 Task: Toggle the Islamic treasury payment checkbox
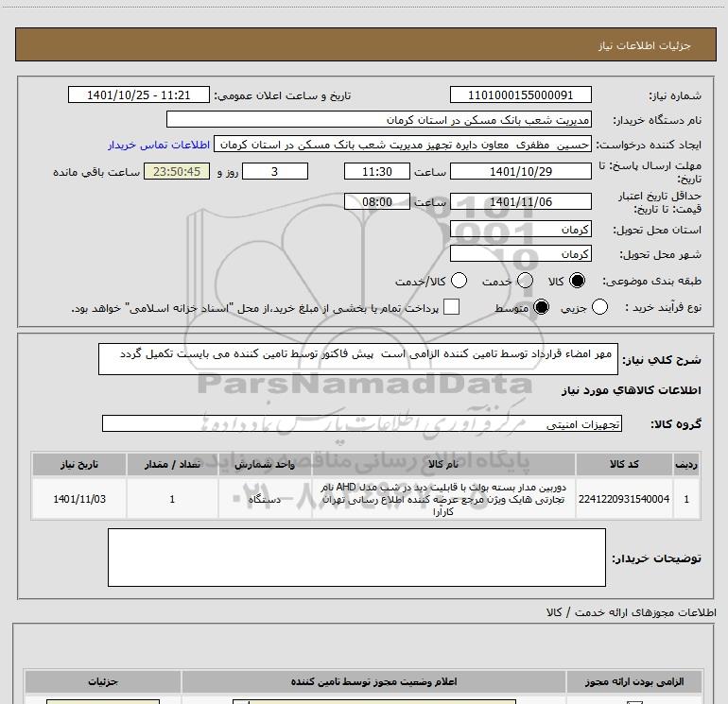(451, 307)
